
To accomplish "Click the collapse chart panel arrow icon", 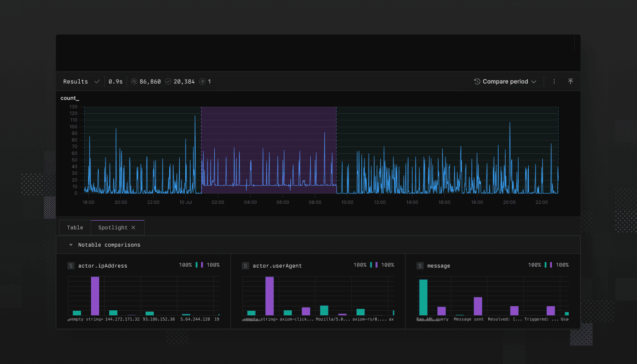I will click(x=571, y=81).
